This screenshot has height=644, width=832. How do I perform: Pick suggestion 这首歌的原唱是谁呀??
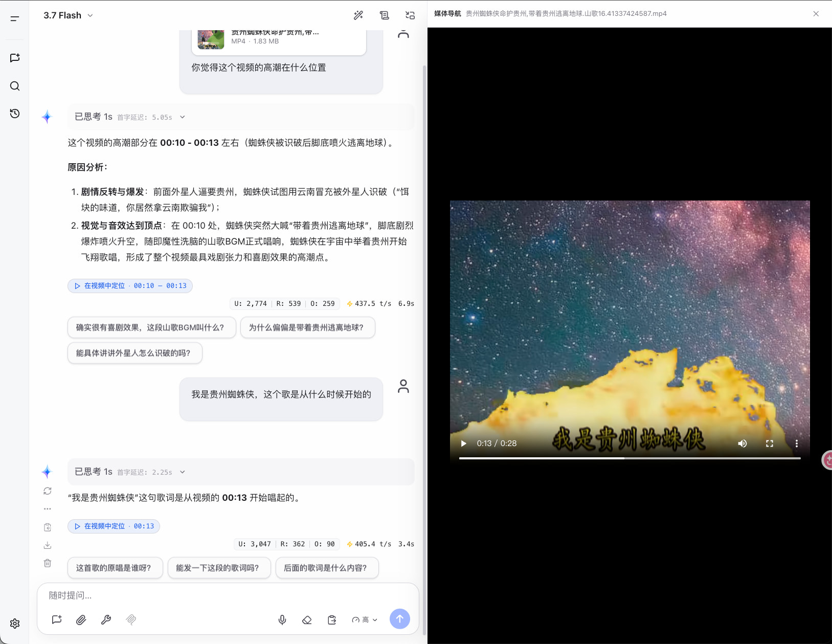point(115,568)
